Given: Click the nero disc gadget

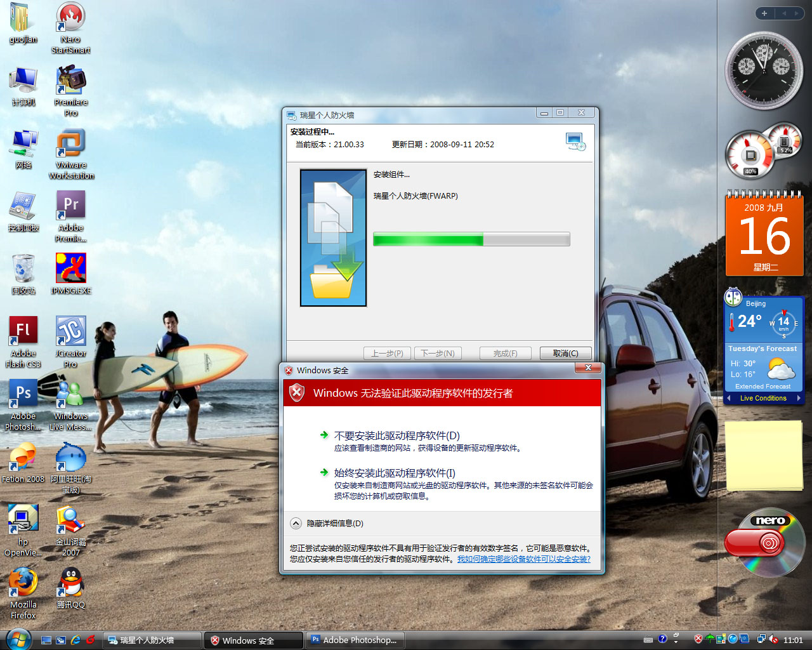Looking at the screenshot, I should click(764, 541).
